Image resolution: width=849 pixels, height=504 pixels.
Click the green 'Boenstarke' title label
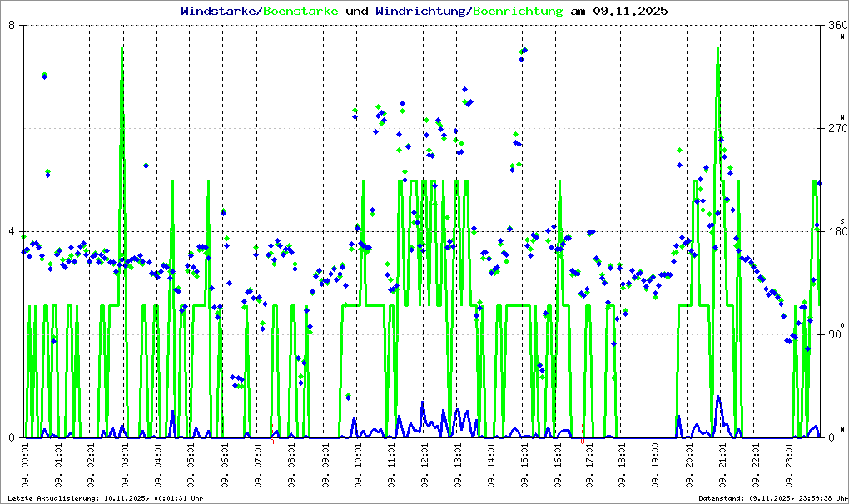(300, 11)
